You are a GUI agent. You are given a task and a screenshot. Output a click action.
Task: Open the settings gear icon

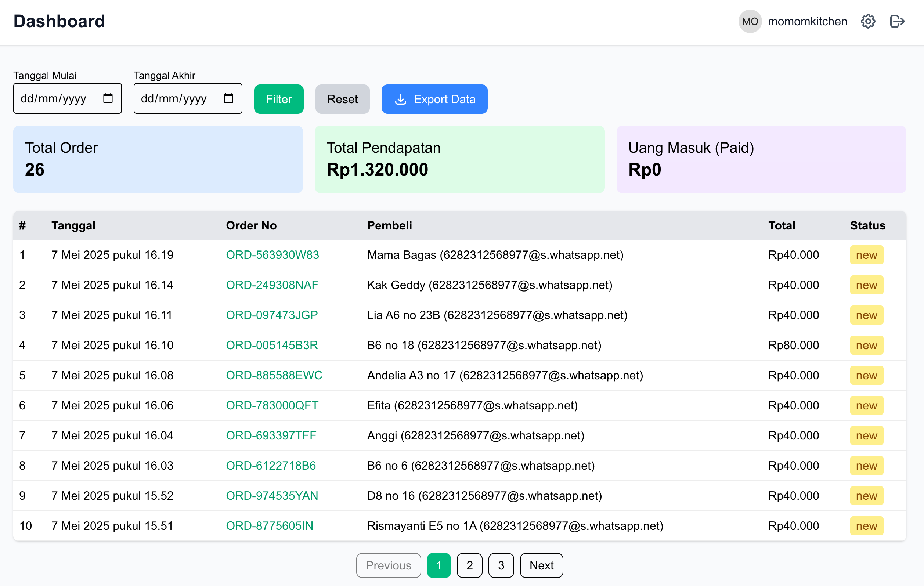[x=868, y=21]
